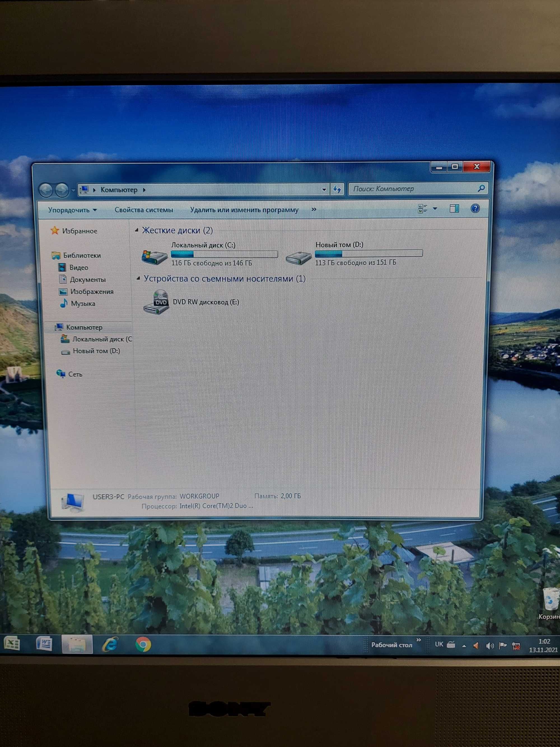This screenshot has height=747, width=560.
Task: Open Help with the question mark icon
Action: [x=475, y=208]
